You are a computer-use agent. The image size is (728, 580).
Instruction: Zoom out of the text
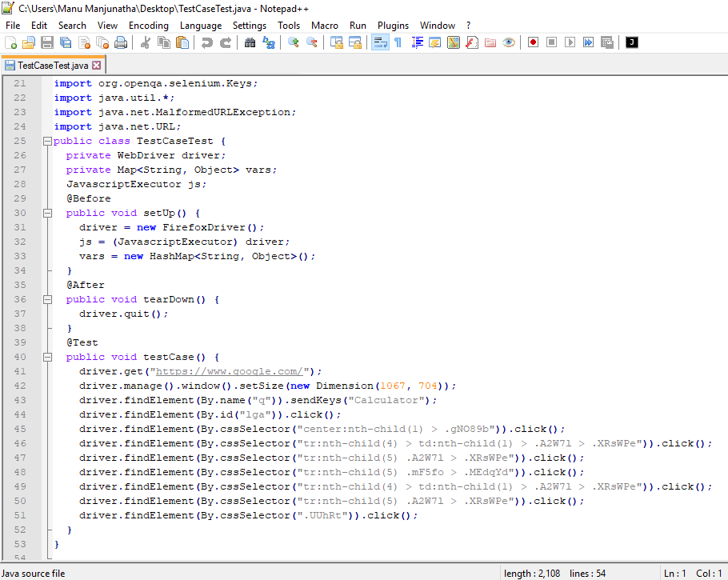(310, 42)
